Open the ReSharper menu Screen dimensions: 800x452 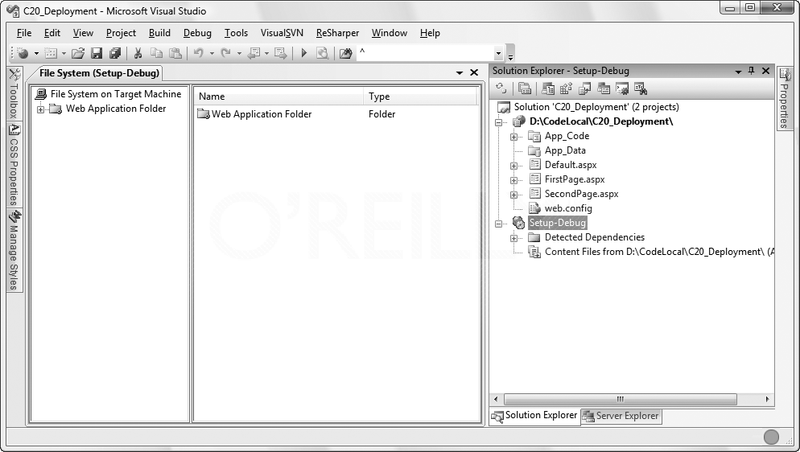337,33
